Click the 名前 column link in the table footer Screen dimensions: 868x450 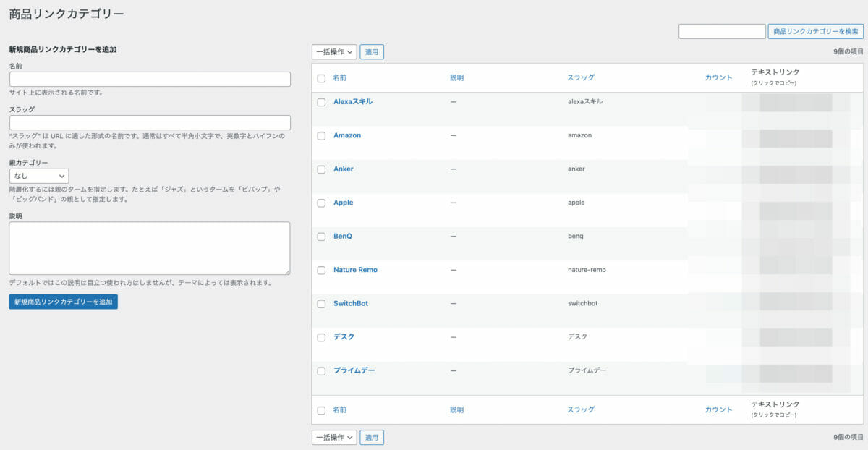pos(340,409)
